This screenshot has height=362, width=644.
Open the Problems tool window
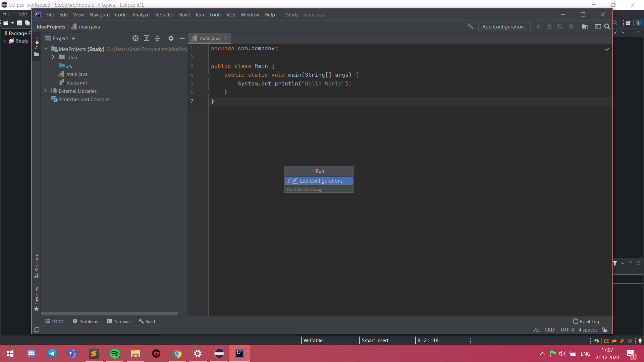[x=85, y=321]
